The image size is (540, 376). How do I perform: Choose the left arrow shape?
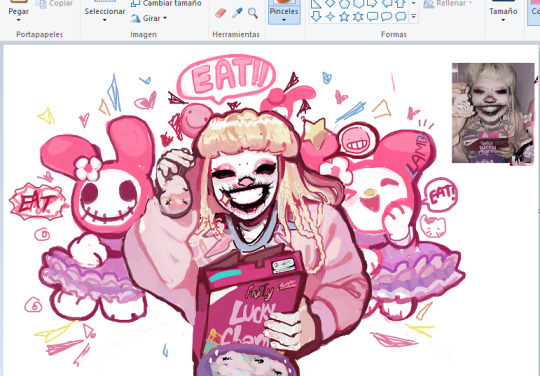(x=386, y=3)
